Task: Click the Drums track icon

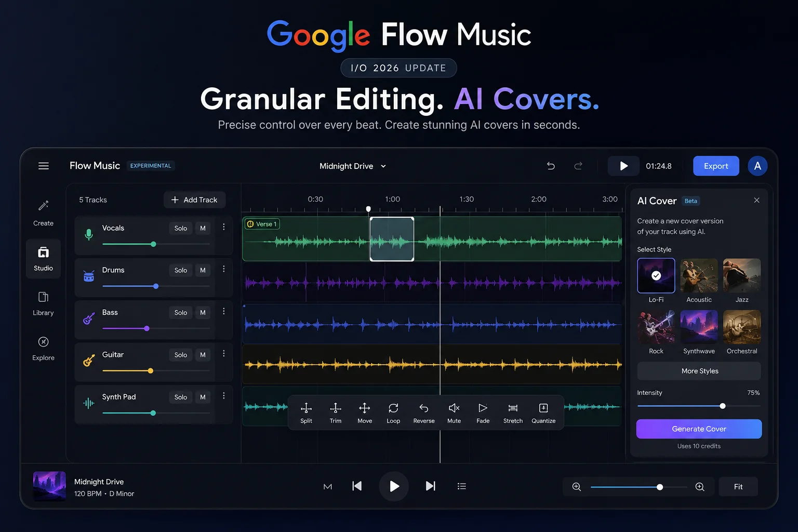Action: [89, 276]
